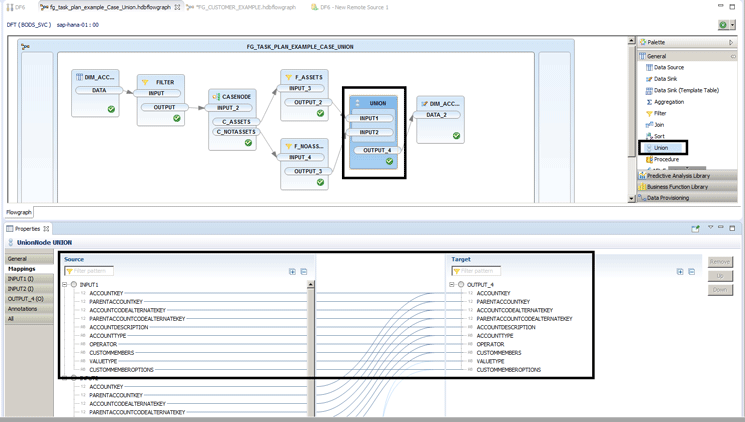Image resolution: width=745 pixels, height=422 pixels.
Task: Switch to the Annotations properties tab
Action: pyautogui.click(x=24, y=309)
